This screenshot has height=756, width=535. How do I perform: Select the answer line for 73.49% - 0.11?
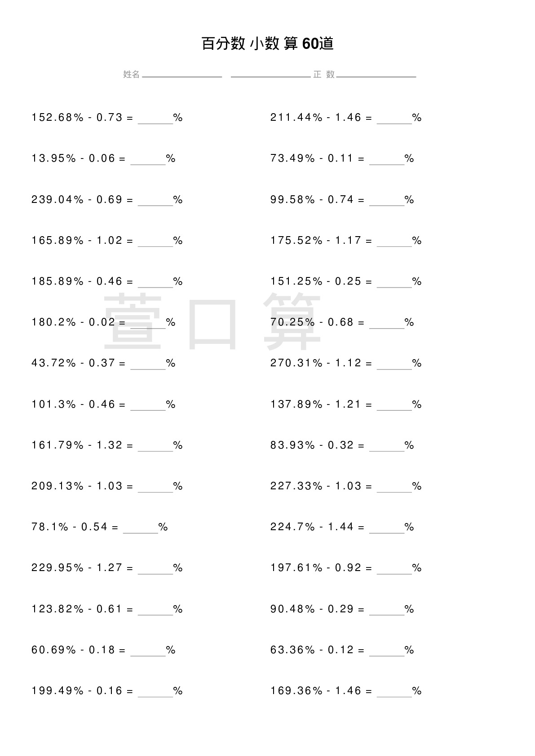click(x=387, y=160)
